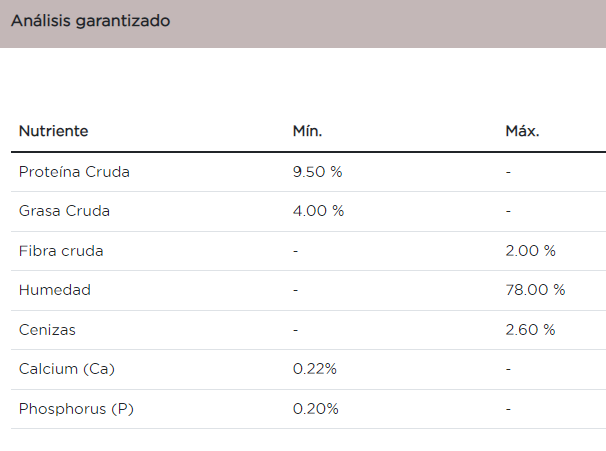Select the 0.20% phosphorus minimum value
The width and height of the screenshot is (606, 451).
pos(315,408)
